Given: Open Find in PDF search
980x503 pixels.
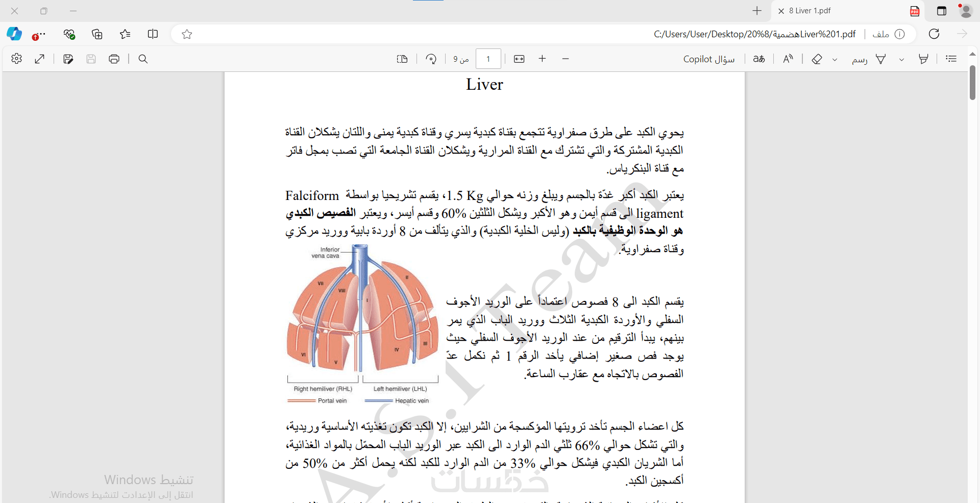Looking at the screenshot, I should click(x=143, y=59).
